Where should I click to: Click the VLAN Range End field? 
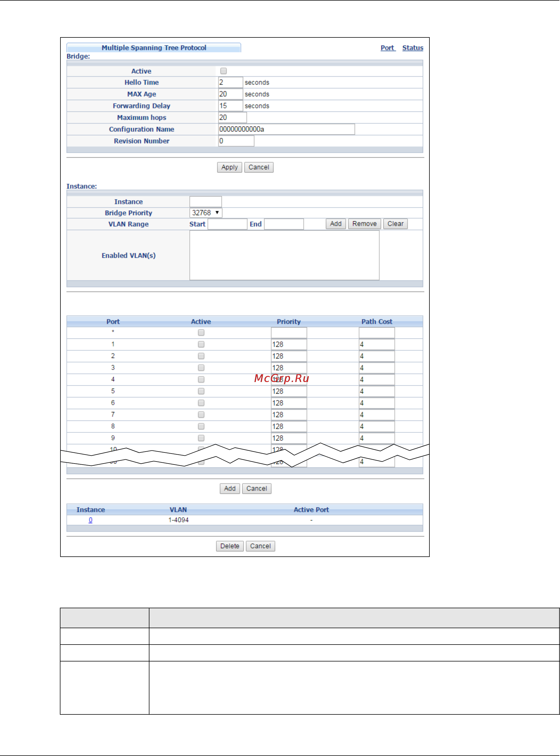[x=284, y=224]
